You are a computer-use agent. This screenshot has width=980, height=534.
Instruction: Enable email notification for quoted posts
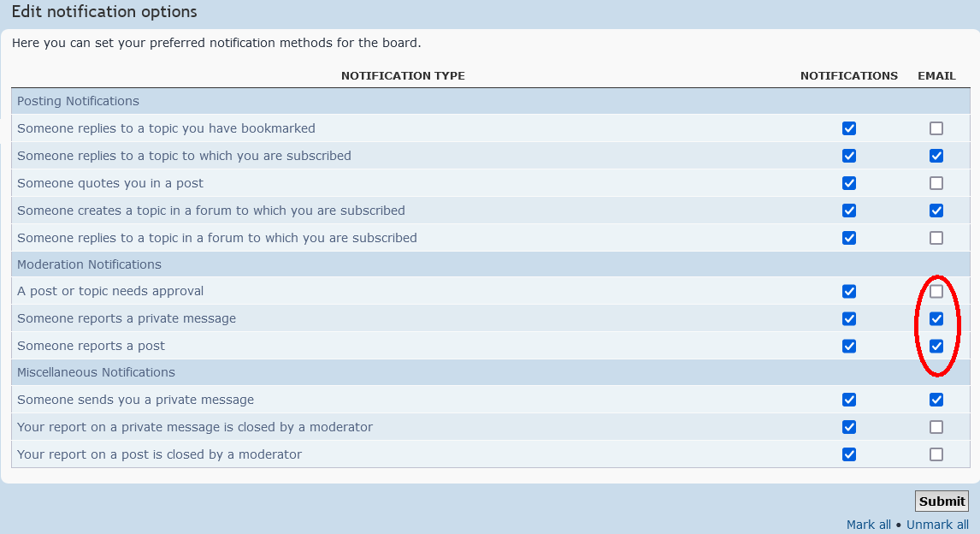(x=936, y=183)
